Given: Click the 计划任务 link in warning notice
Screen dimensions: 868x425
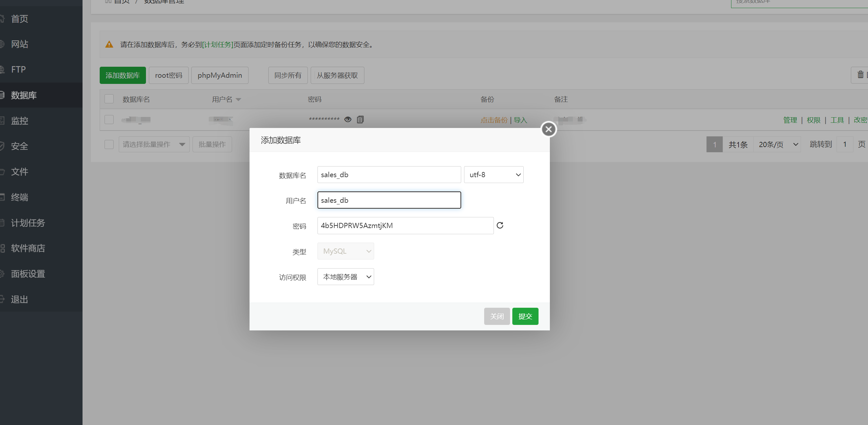Looking at the screenshot, I should 217,44.
